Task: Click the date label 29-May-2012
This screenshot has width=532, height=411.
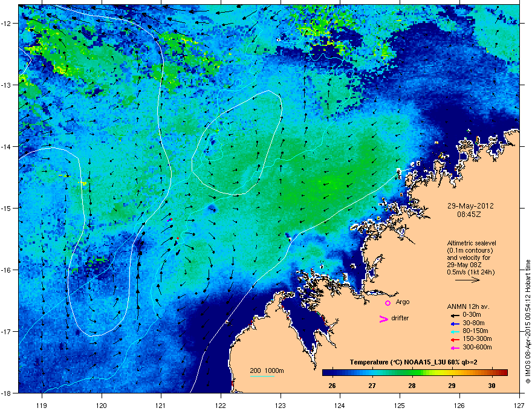Action: click(x=470, y=206)
